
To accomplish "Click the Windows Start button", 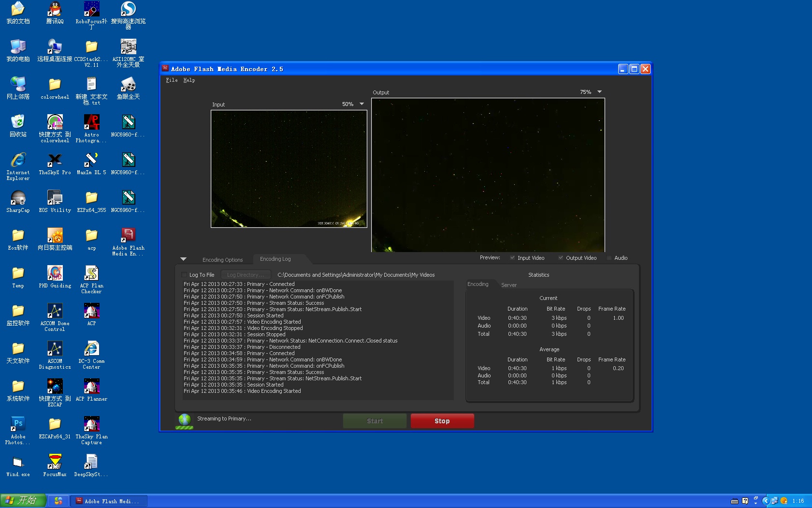I will 23,501.
